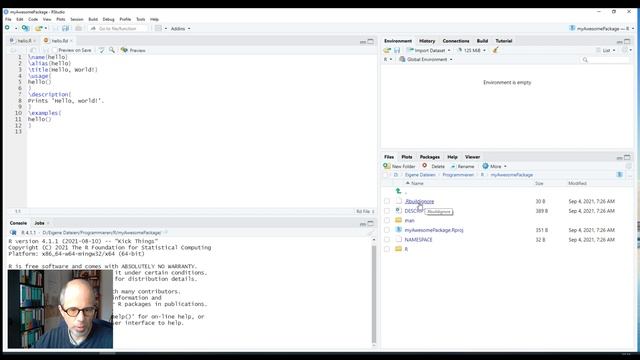Viewport: 640px width, 360px height.
Task: Open the Tools menu
Action: [x=140, y=19]
